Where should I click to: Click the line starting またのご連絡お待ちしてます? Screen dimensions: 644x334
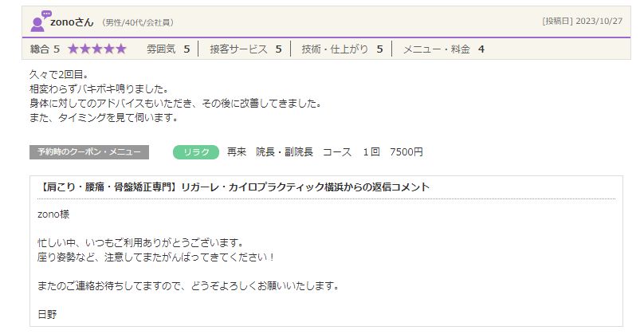pos(188,285)
